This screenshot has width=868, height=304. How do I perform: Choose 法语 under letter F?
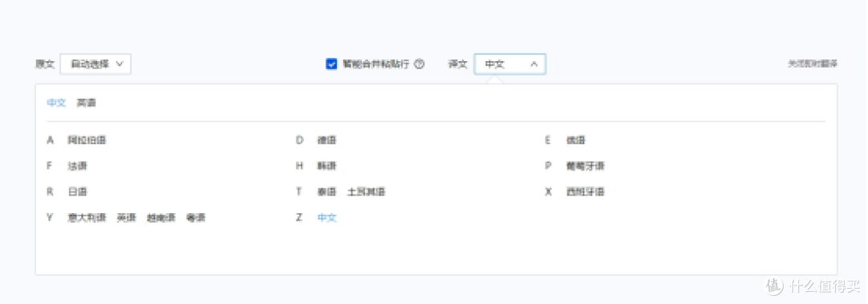coord(77,166)
